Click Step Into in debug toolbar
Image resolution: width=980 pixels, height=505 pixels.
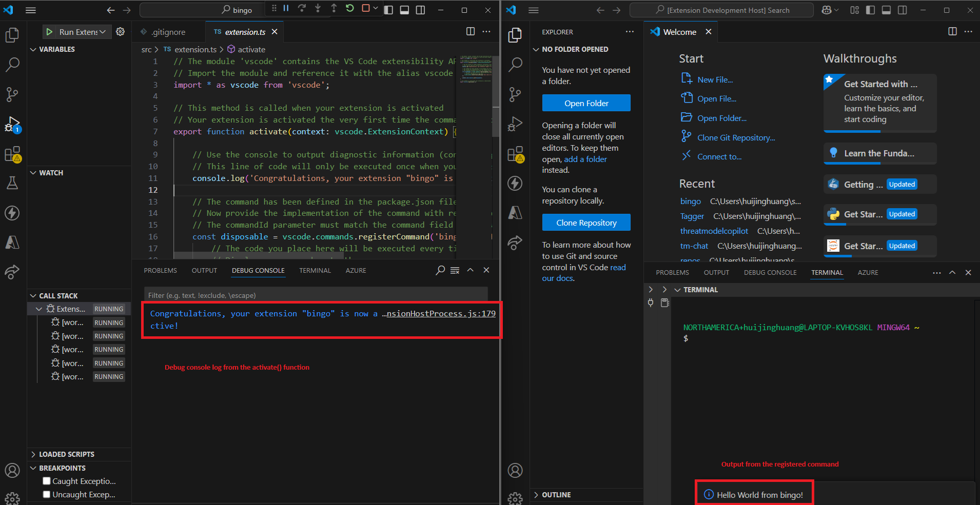pos(318,8)
